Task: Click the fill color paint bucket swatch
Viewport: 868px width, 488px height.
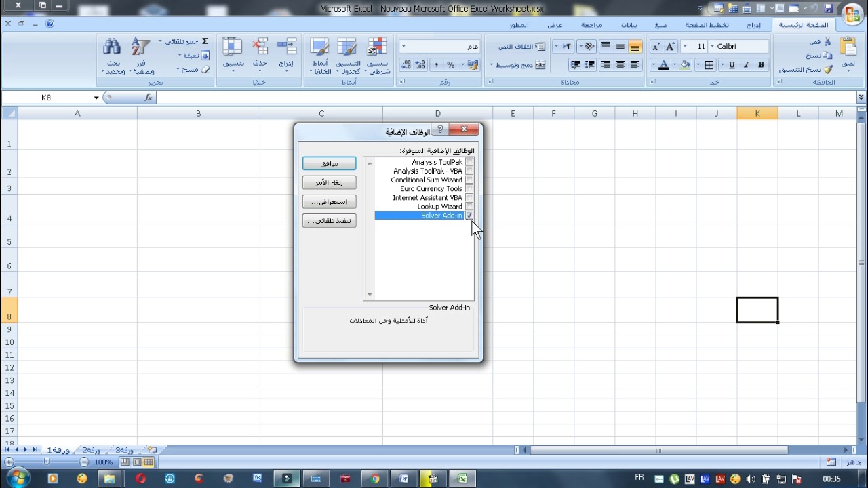Action: click(686, 65)
